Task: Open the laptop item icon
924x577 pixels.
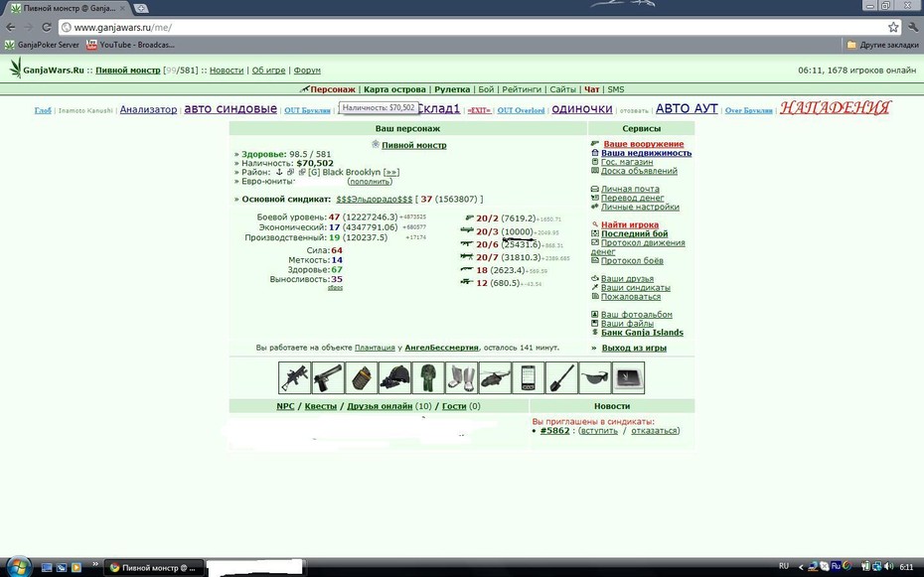Action: (628, 377)
